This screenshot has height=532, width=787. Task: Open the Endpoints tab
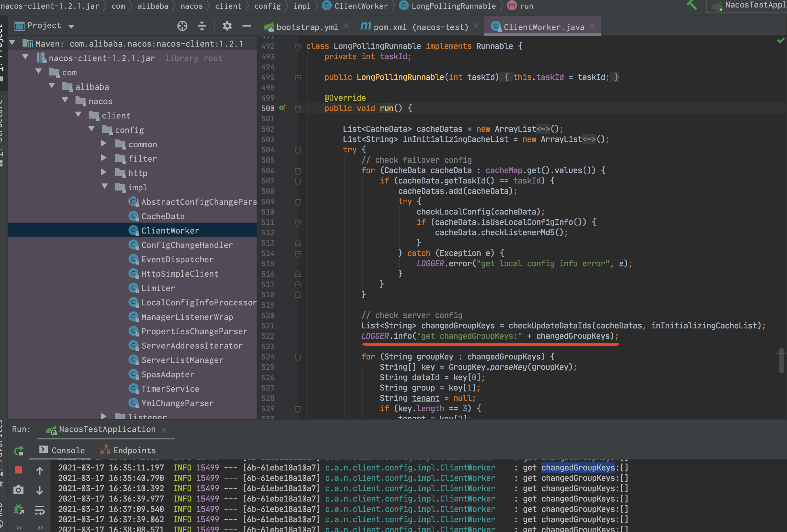click(128, 450)
